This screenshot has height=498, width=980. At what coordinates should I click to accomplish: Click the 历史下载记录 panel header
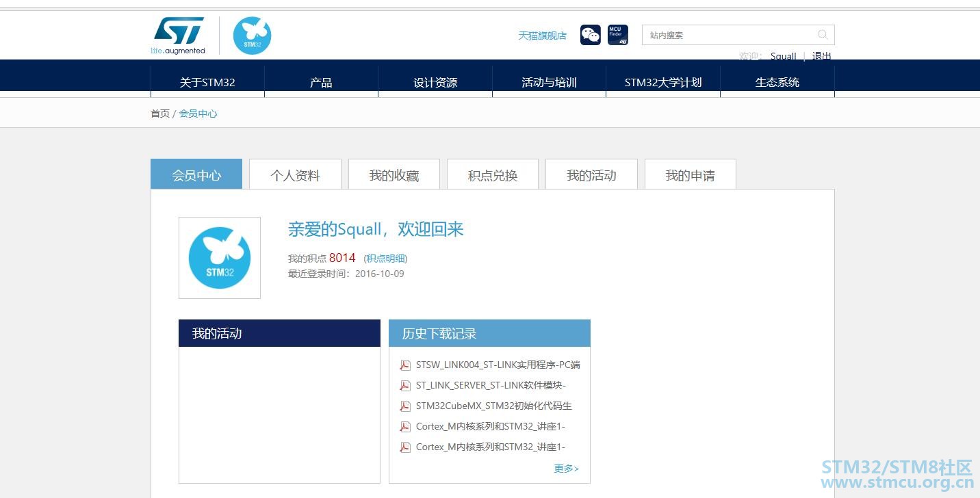489,333
